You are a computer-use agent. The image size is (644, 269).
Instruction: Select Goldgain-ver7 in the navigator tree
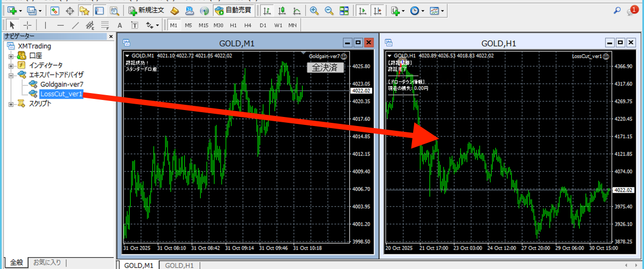(62, 85)
